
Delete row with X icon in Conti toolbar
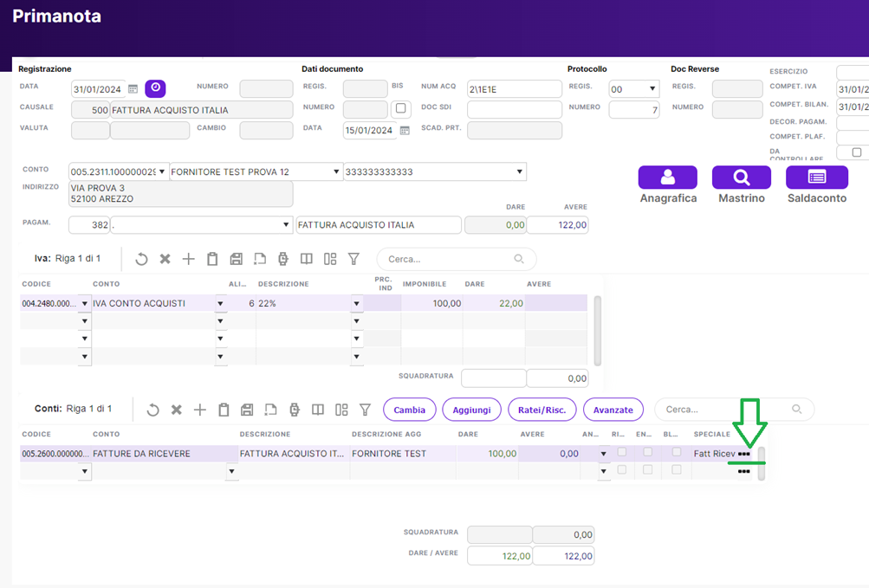176,410
